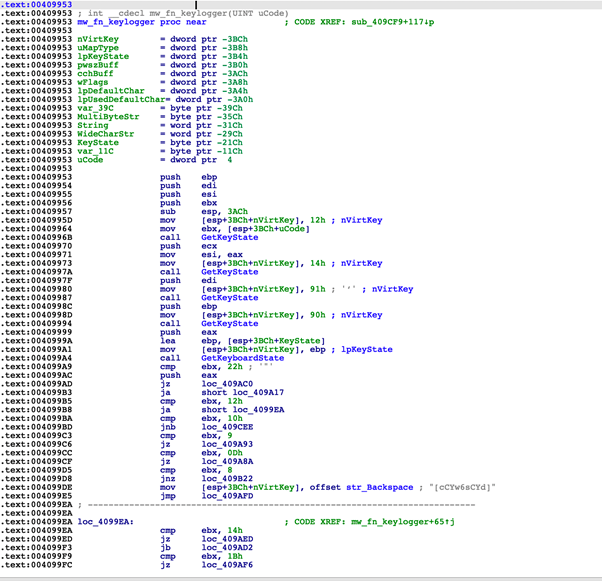Select the lpDefaultChar variable definition
The height and width of the screenshot is (581, 602).
111,91
